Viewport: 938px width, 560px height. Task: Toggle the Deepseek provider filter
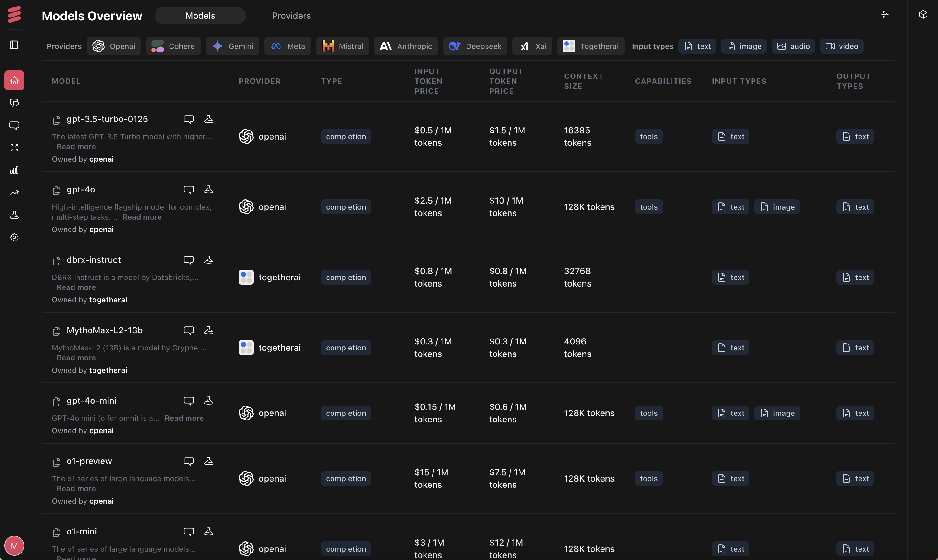point(475,46)
